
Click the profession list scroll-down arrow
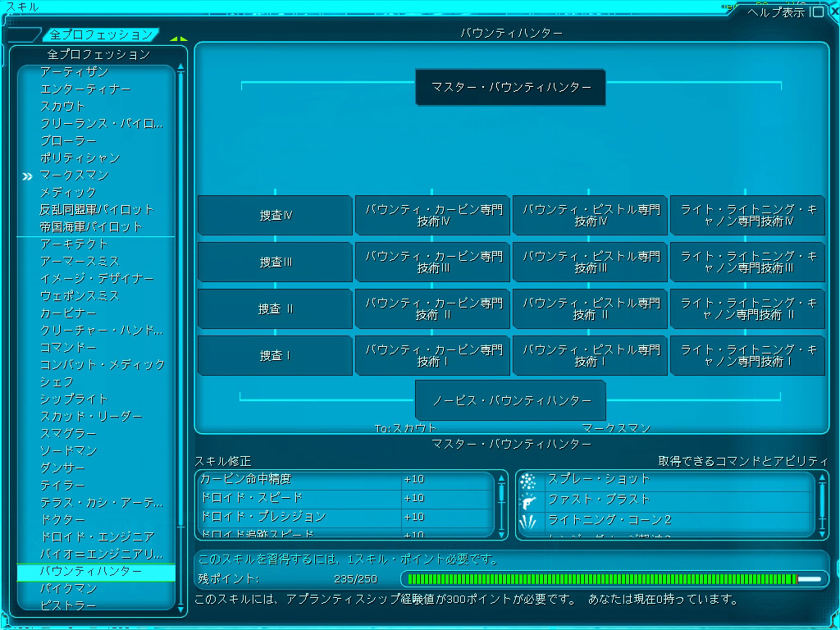[x=180, y=609]
